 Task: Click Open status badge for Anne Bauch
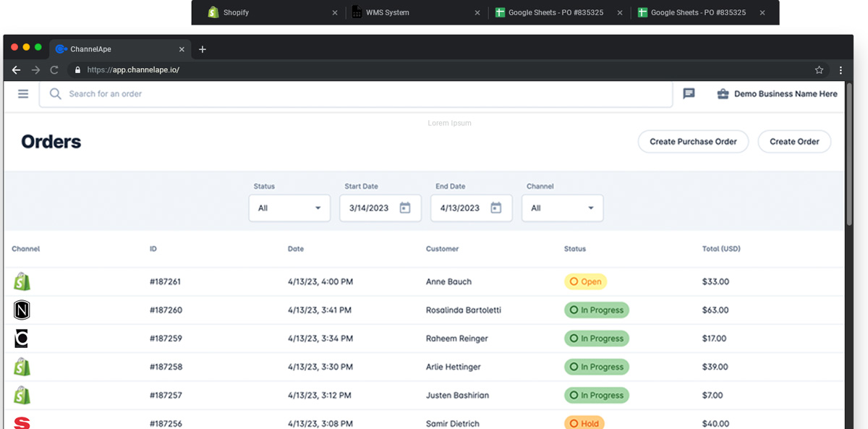click(585, 281)
